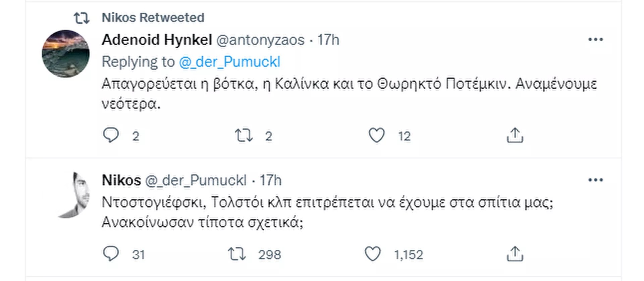
Task: Like Nikos's tweet with 1,152 likes
Action: pyautogui.click(x=372, y=254)
